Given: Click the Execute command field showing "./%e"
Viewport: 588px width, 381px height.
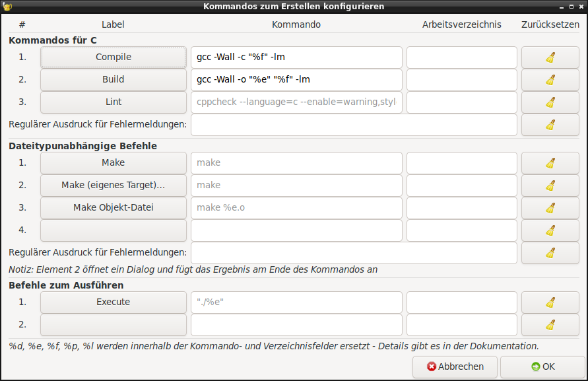Looking at the screenshot, I should pos(296,302).
